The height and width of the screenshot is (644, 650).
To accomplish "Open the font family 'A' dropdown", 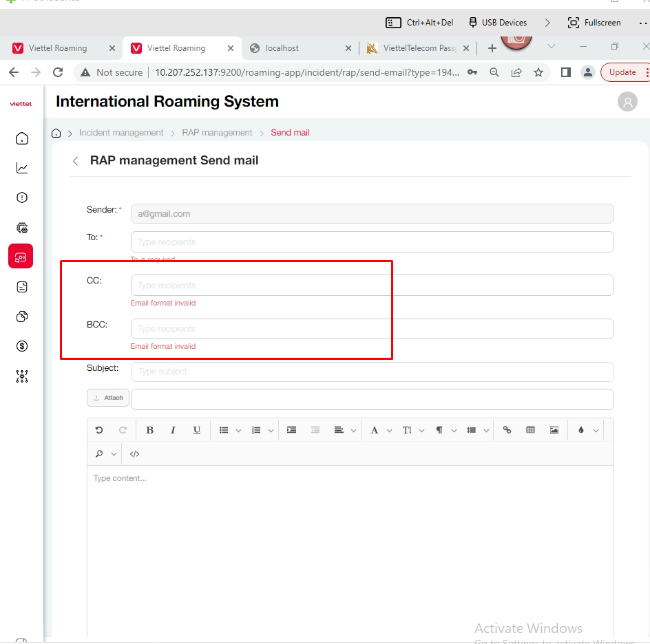I will (389, 431).
